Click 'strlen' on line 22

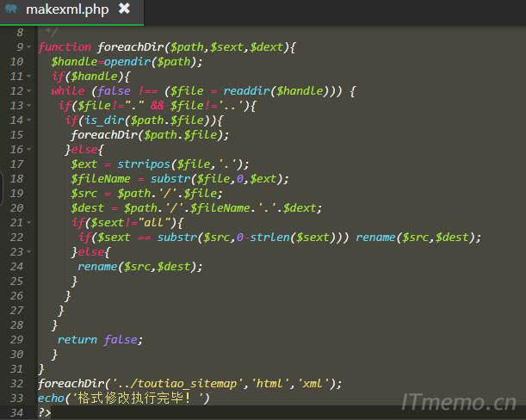tap(270, 238)
